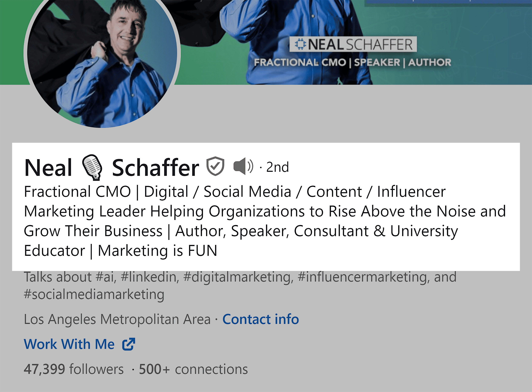Click the Work With Me link
The width and height of the screenshot is (532, 392).
click(69, 344)
